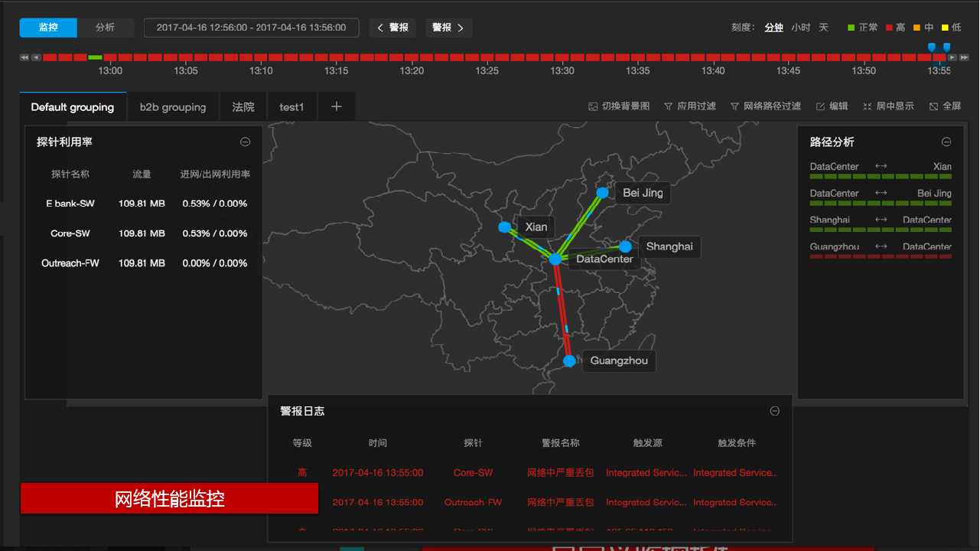Image resolution: width=980 pixels, height=551 pixels.
Task: Click the orange 中 legend swatch
Action: click(x=916, y=28)
